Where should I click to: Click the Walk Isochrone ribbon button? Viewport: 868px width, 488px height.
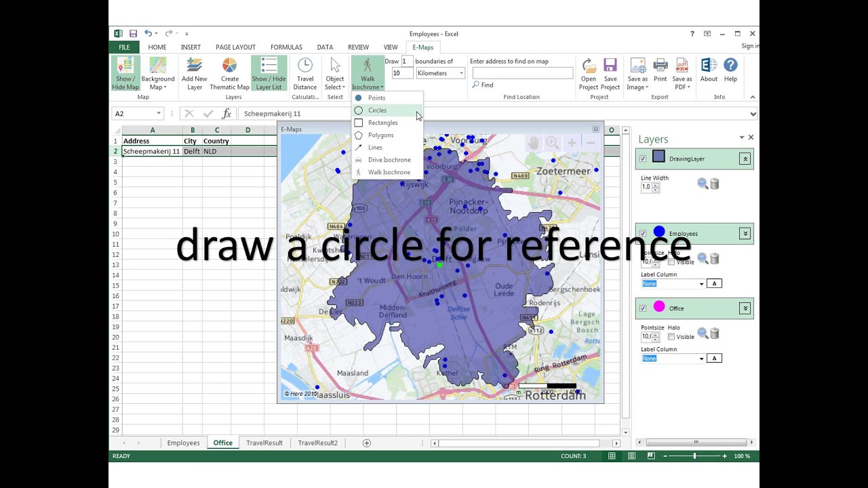(368, 73)
